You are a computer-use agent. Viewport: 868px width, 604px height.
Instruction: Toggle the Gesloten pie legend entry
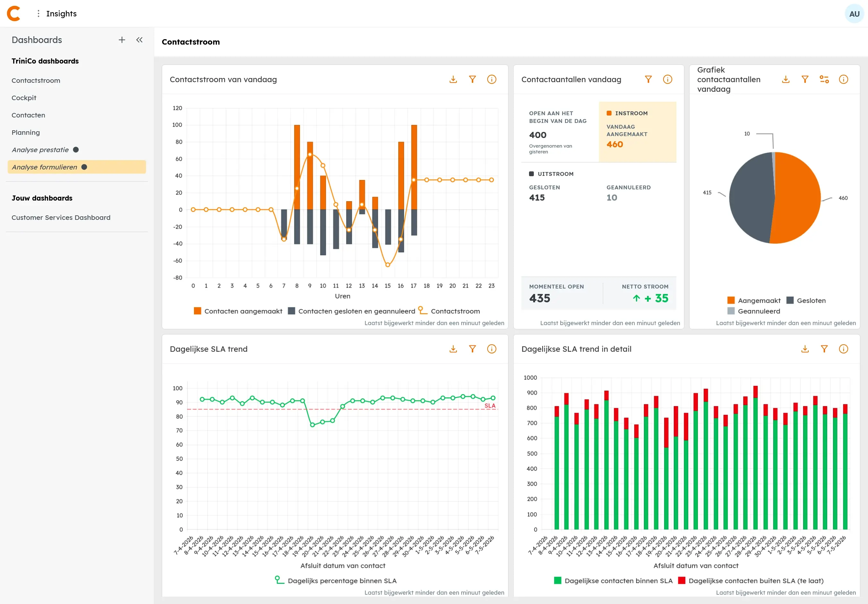(806, 300)
